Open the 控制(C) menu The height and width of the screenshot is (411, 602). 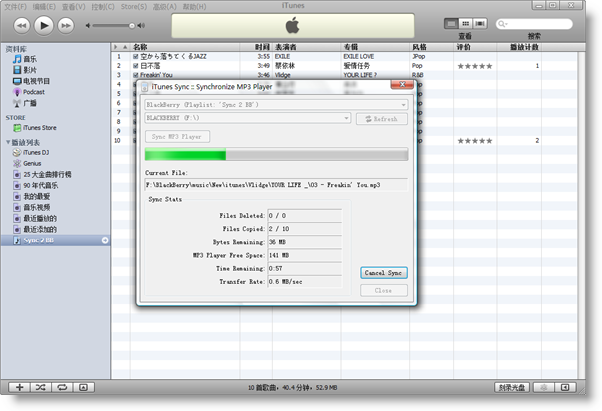click(x=103, y=7)
